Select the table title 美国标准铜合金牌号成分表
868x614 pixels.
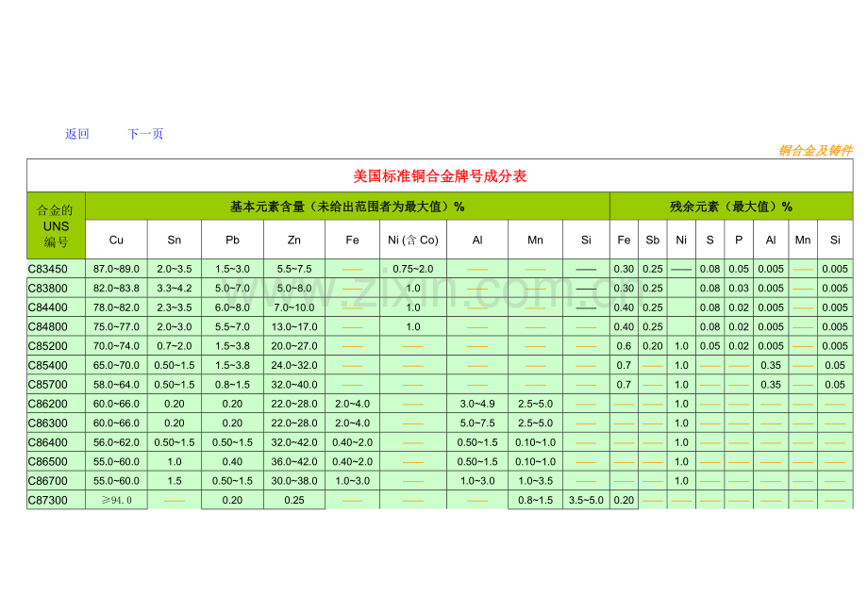tap(440, 175)
